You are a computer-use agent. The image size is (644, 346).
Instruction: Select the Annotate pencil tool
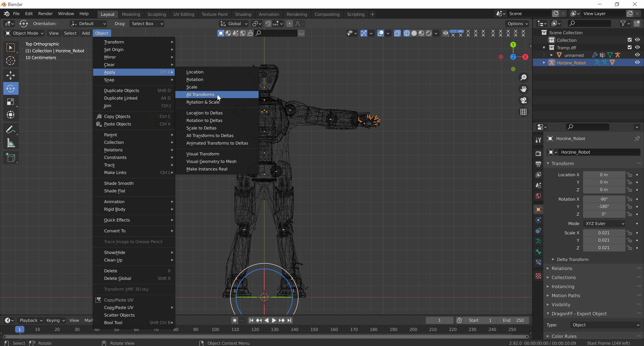tap(11, 130)
